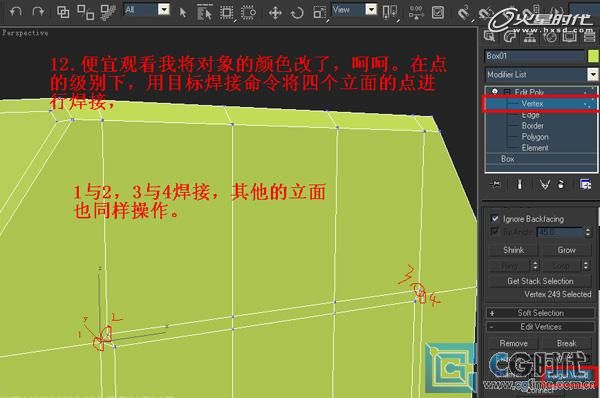This screenshot has width=600, height=398.
Task: Click the Use Pivot Point Center icon
Action: pos(390,13)
